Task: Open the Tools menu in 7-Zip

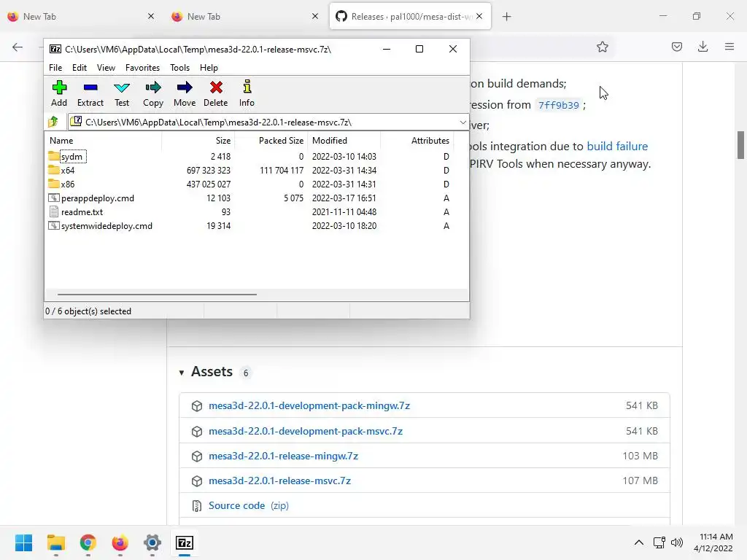Action: 179,68
